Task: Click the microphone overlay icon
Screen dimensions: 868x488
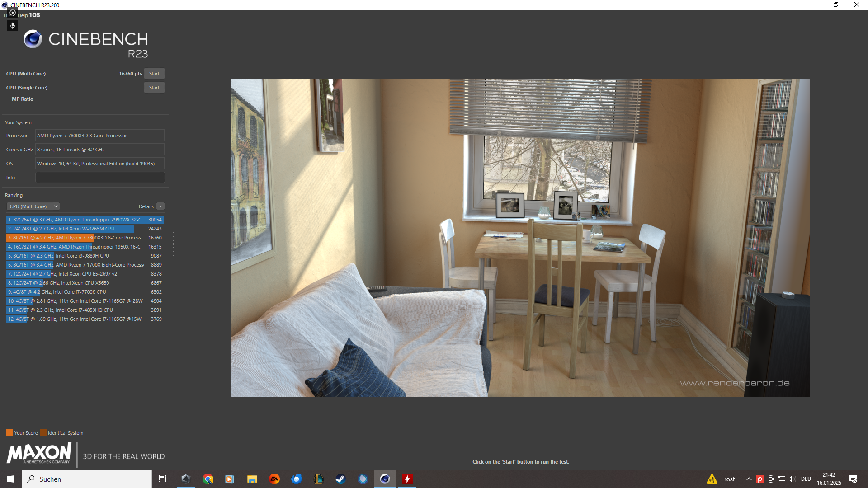Action: coord(13,26)
